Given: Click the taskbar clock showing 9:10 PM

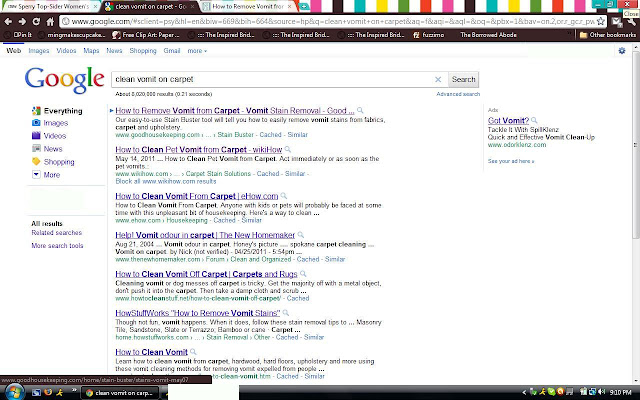Looking at the screenshot, I should [x=620, y=392].
